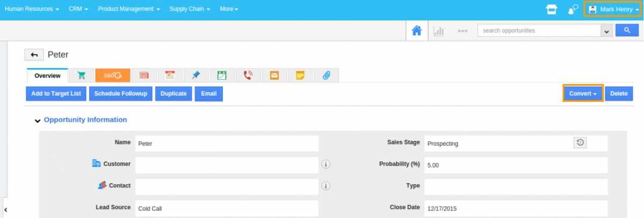
Task: Click the app store icon in header
Action: coord(551,9)
